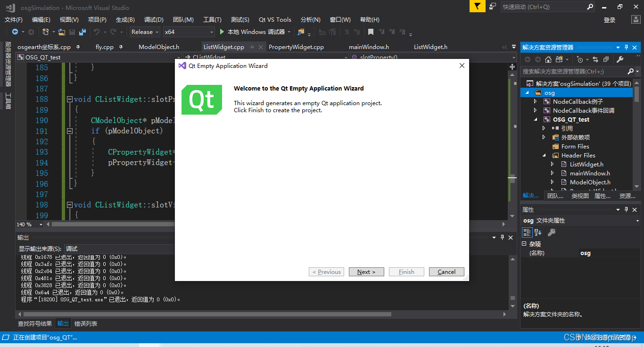Click 登录 sign-in link
The height and width of the screenshot is (347, 644).
click(x=610, y=20)
